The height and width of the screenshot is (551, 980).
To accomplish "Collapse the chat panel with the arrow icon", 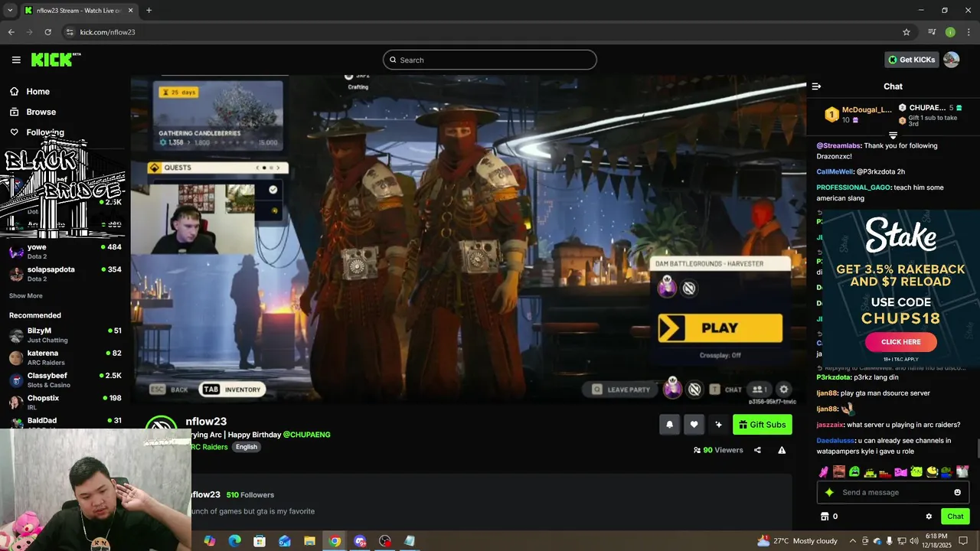I will [816, 86].
